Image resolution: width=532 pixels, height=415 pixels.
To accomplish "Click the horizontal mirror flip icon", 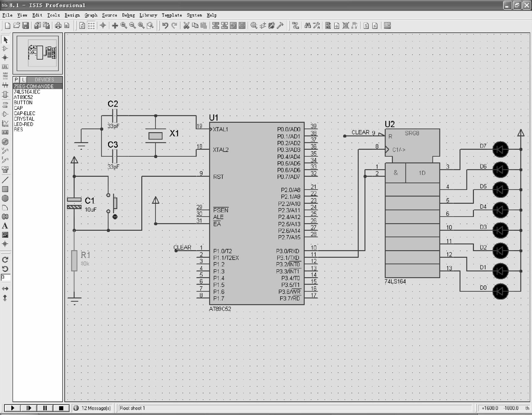I will 5,288.
